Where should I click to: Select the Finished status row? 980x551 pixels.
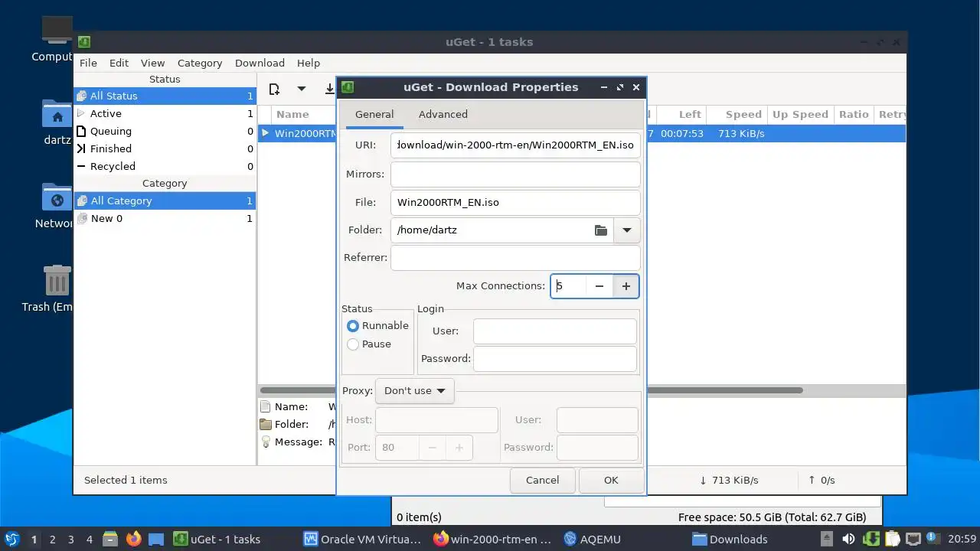point(165,149)
